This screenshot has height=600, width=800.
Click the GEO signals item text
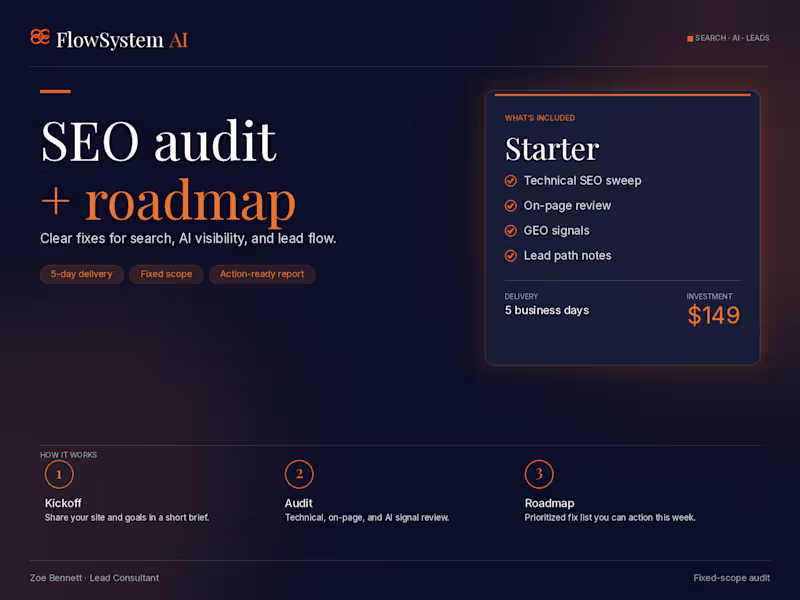pyautogui.click(x=557, y=231)
